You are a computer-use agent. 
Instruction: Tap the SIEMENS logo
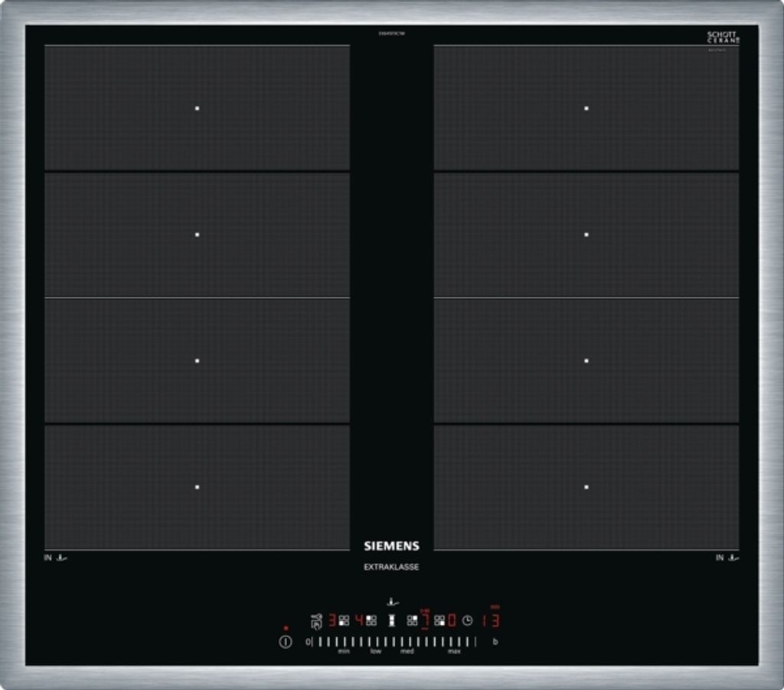391,546
